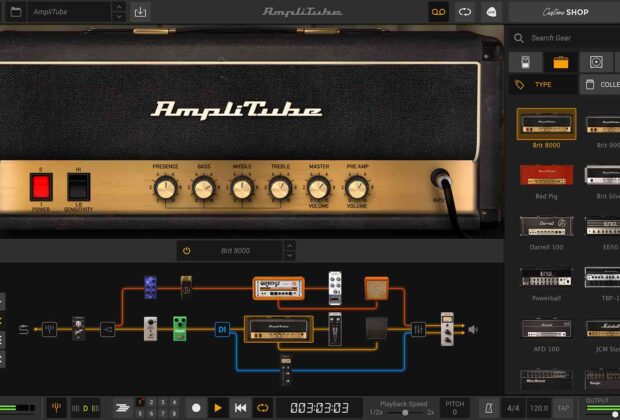Click the search magnifier icon
This screenshot has width=620, height=420.
tap(519, 38)
